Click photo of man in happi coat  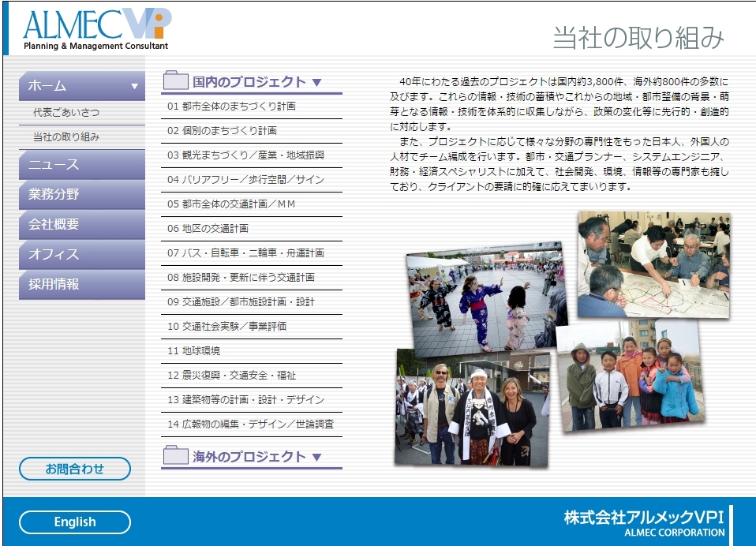(473, 408)
